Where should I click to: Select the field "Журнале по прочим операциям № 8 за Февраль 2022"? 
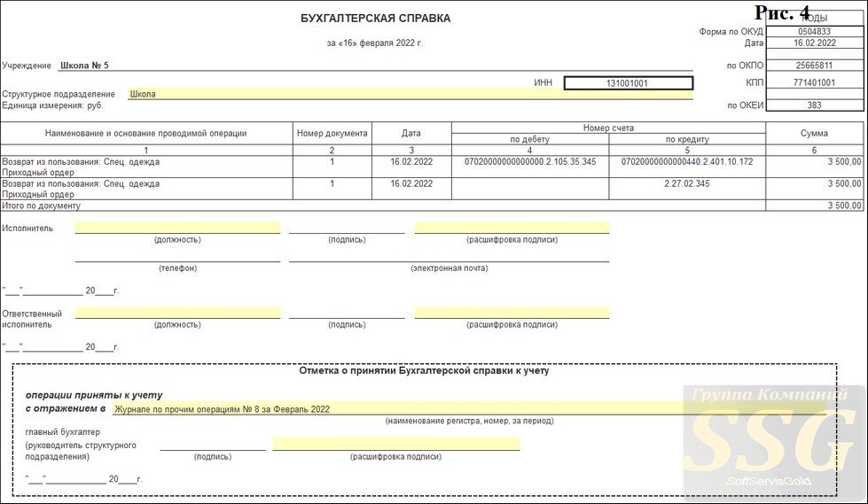[x=469, y=409]
